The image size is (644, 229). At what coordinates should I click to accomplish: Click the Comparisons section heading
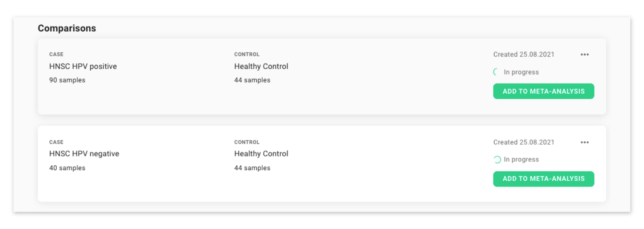67,28
